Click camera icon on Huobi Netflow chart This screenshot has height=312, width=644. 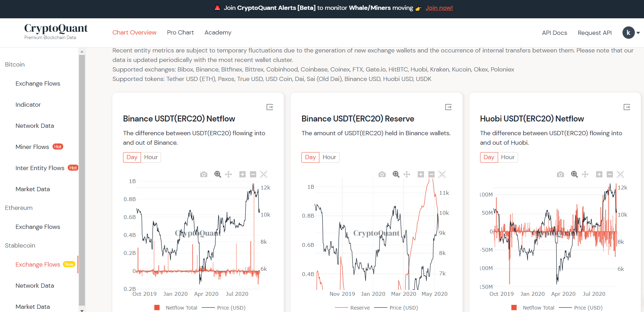pyautogui.click(x=560, y=174)
